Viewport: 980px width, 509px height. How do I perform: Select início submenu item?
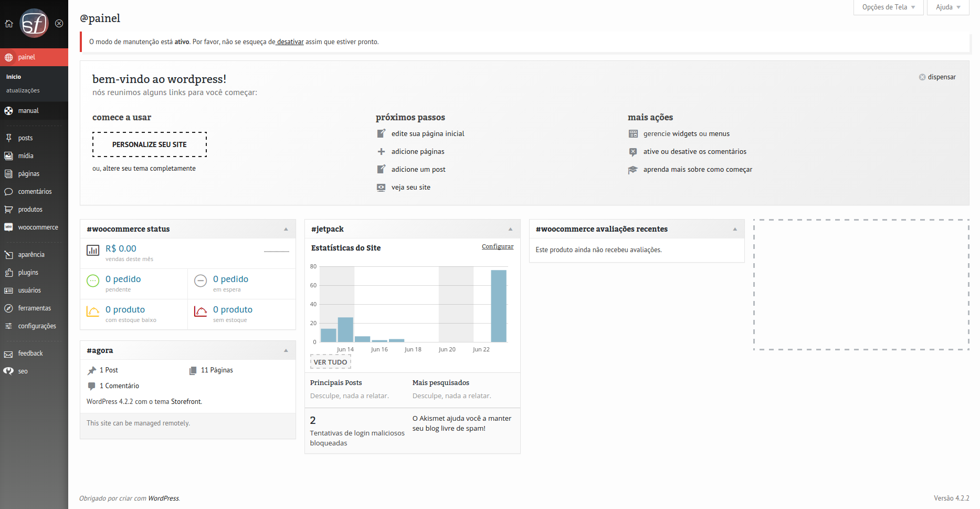(x=14, y=77)
